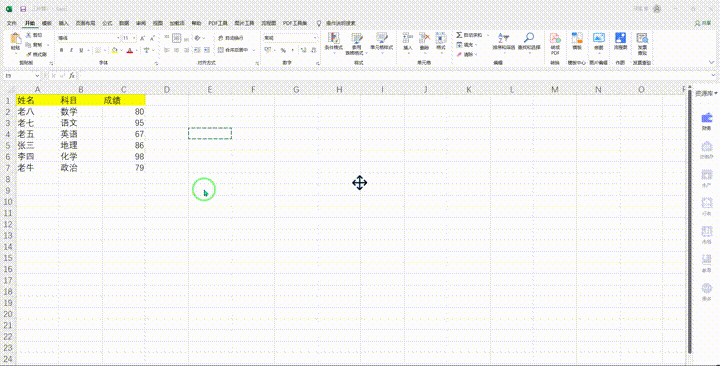Decrease indent in alignment group
720x366 pixels.
[197, 50]
